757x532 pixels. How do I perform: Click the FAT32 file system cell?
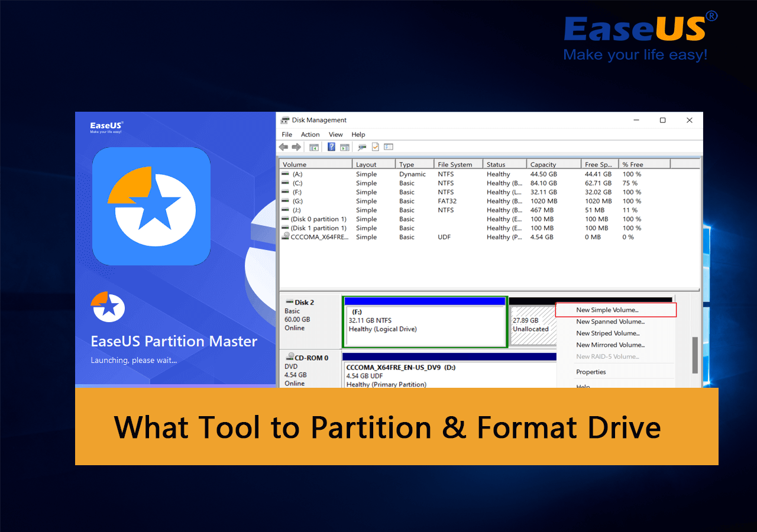coord(447,201)
